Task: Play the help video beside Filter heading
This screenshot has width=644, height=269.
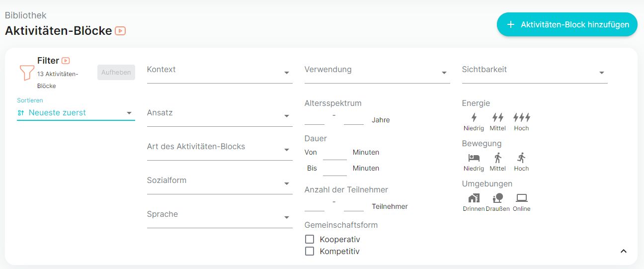Action: (66, 61)
